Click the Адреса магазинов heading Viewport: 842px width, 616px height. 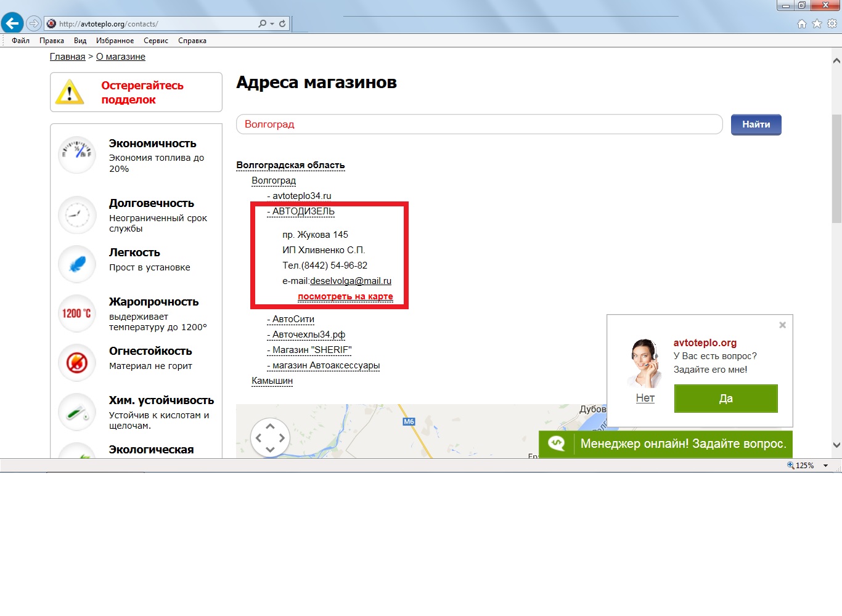tap(316, 83)
